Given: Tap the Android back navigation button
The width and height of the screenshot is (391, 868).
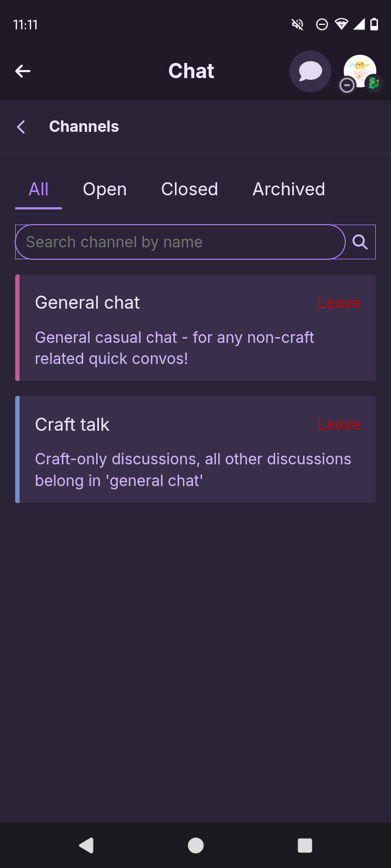Looking at the screenshot, I should 86,845.
